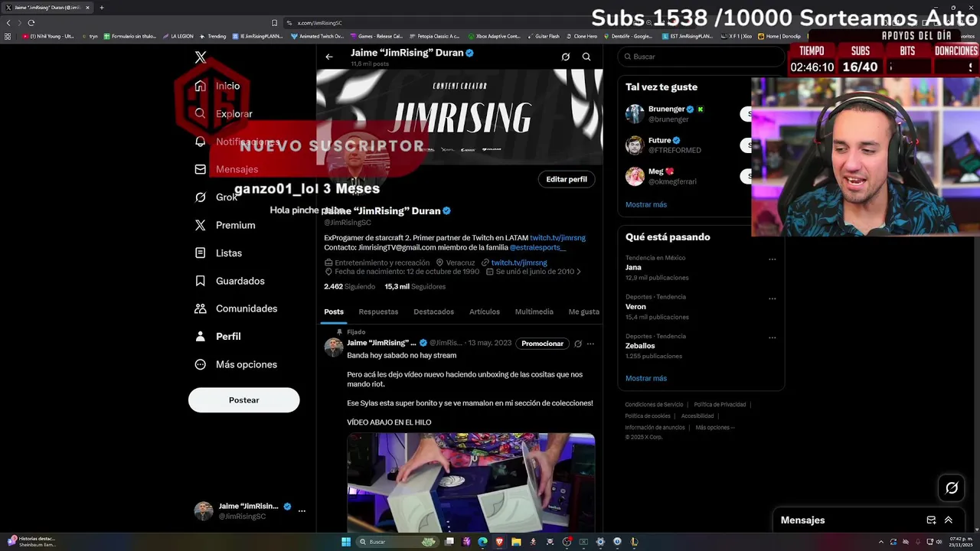Switch to the Artículos tab
The image size is (980, 551).
(485, 311)
